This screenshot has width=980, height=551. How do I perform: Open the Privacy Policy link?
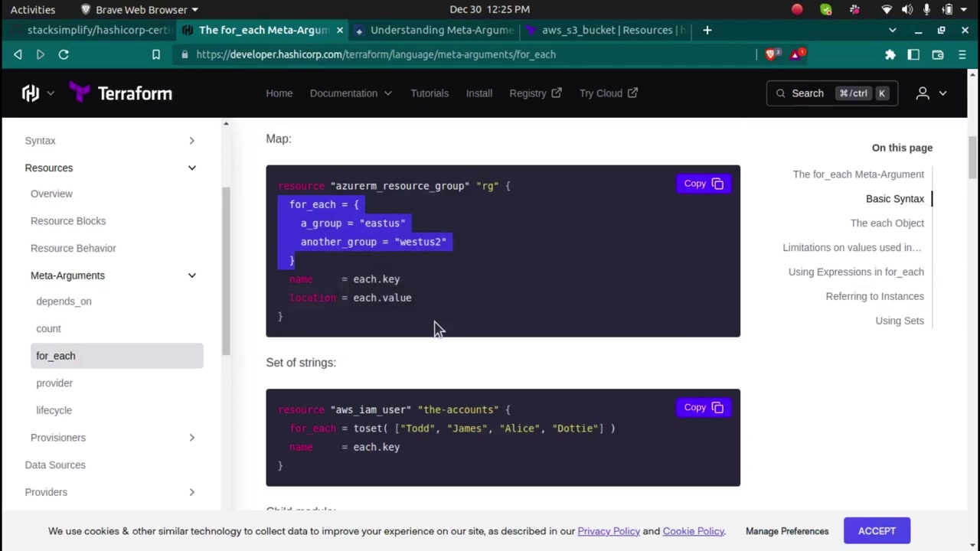pos(609,531)
